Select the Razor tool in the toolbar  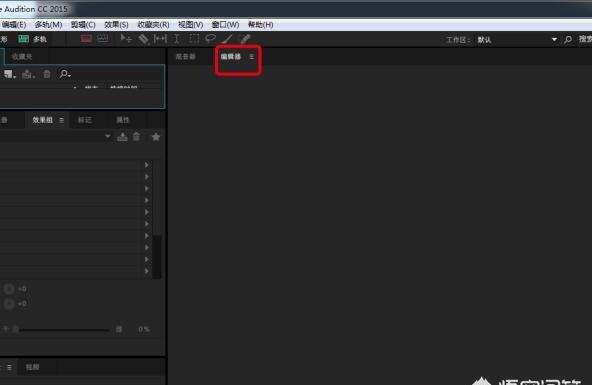coord(143,39)
